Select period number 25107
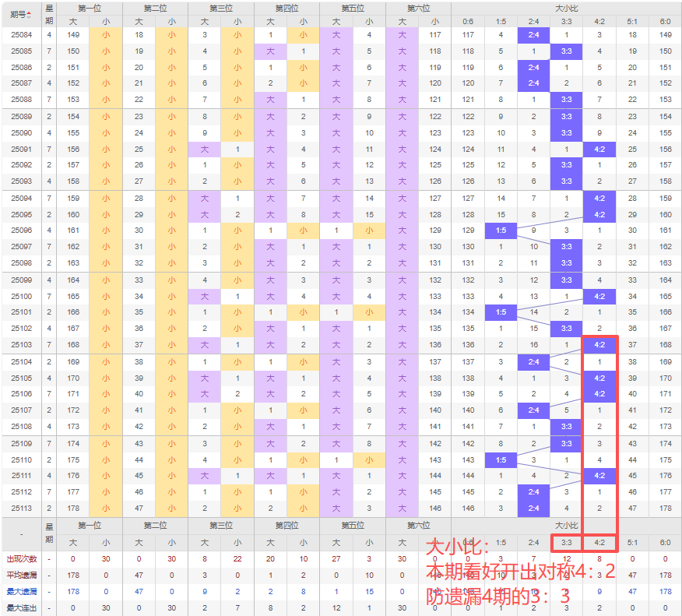 click(x=22, y=410)
